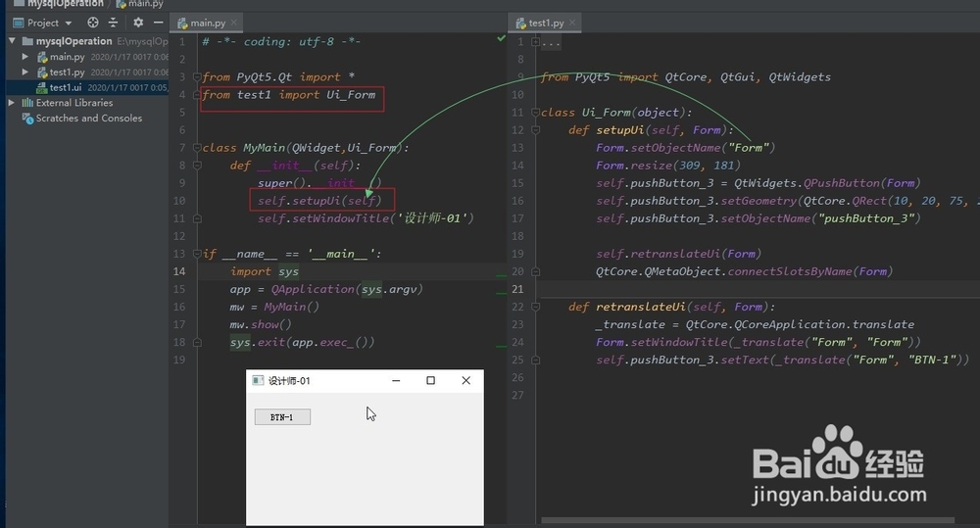The image size is (980, 528).
Task: Click 'Form.setObjectName("Form")' on line 13
Action: [686, 148]
